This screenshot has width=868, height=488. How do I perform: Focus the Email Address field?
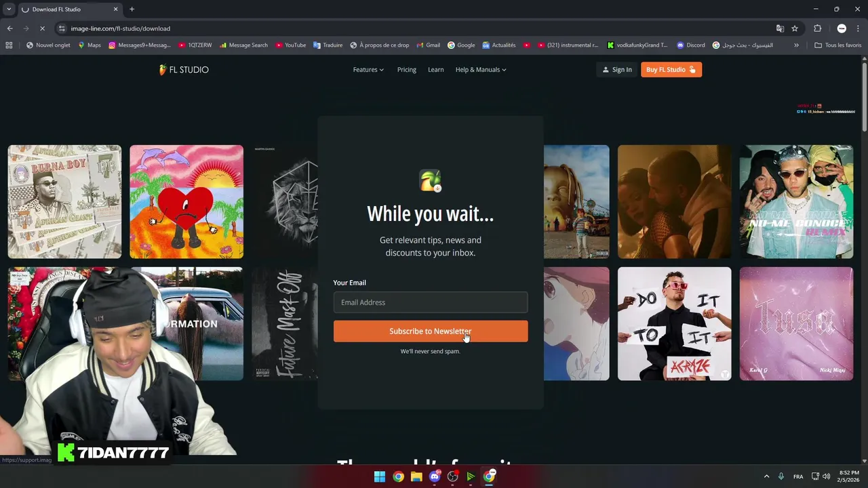pos(431,302)
